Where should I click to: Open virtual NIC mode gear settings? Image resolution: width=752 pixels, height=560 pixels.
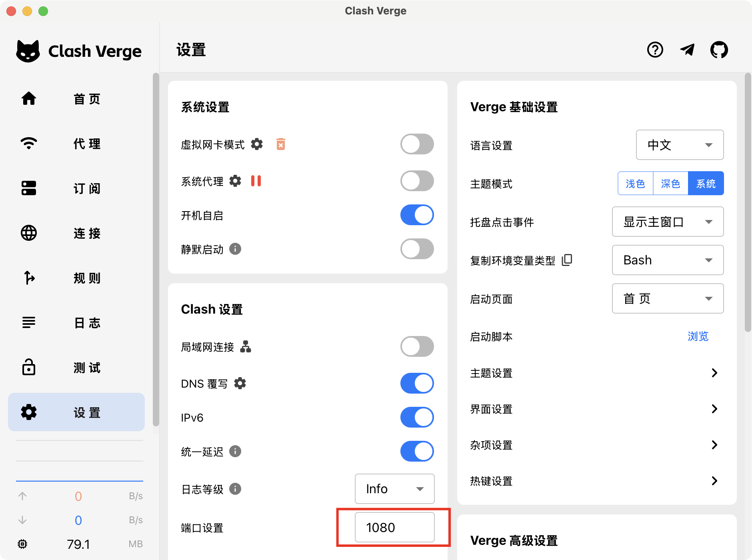click(257, 144)
